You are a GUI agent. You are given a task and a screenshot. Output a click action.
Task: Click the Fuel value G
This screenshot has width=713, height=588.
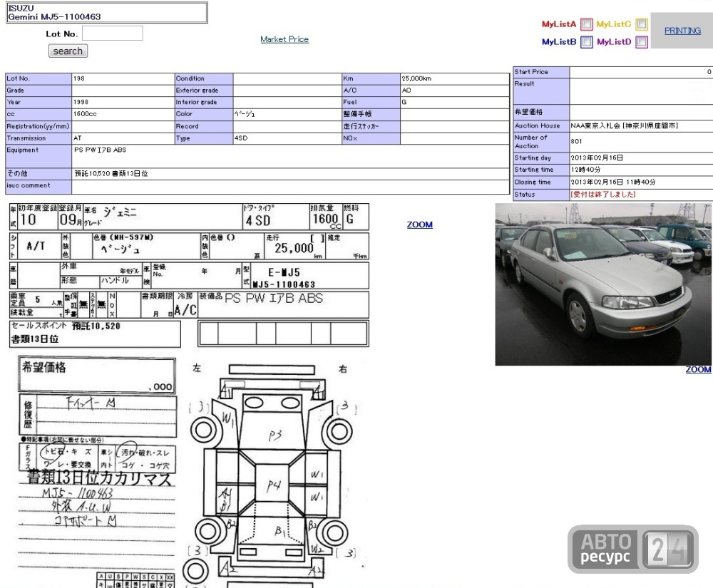click(404, 102)
